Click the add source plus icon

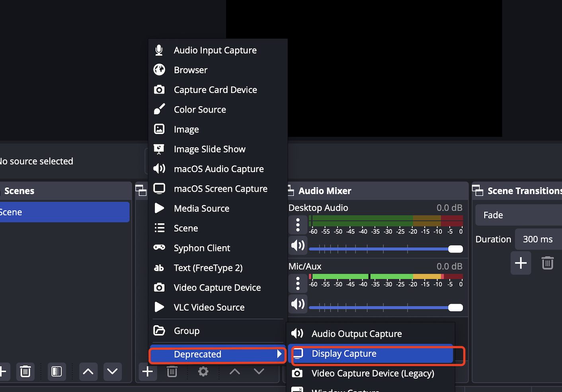pos(148,372)
